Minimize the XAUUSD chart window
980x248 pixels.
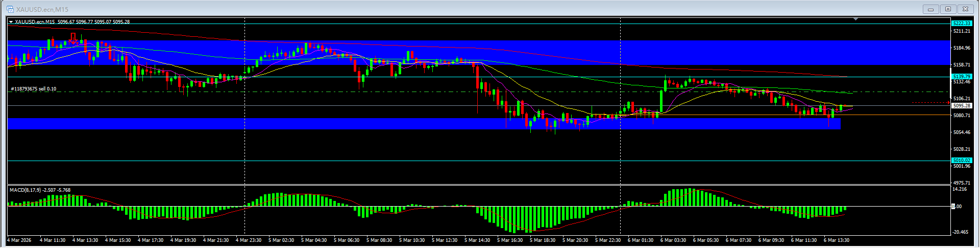930,9
